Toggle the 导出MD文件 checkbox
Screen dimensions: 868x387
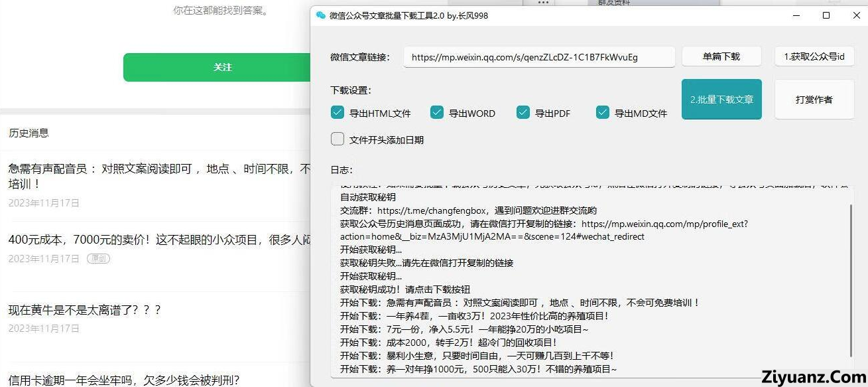(x=603, y=113)
